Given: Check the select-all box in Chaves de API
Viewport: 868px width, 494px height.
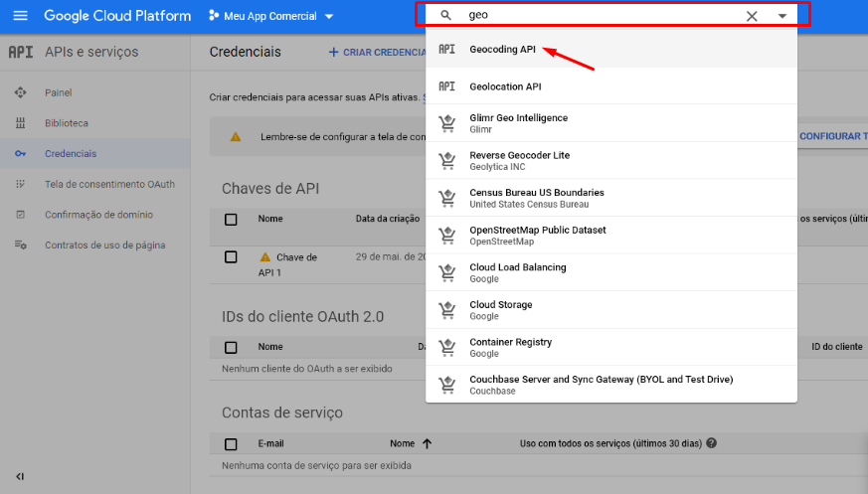Looking at the screenshot, I should (x=231, y=220).
